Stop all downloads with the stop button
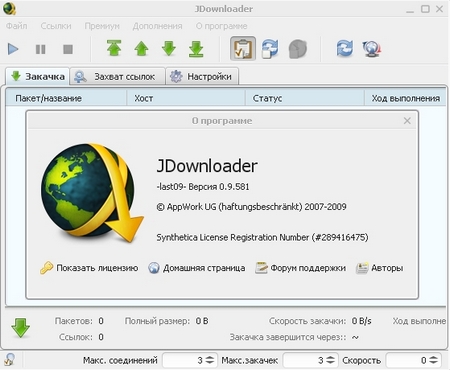 68,49
